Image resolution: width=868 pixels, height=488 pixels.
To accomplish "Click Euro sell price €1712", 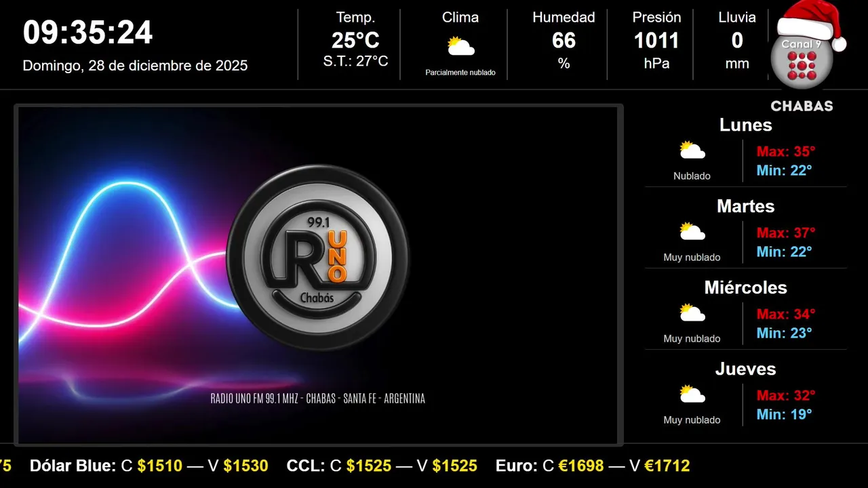I will [667, 466].
